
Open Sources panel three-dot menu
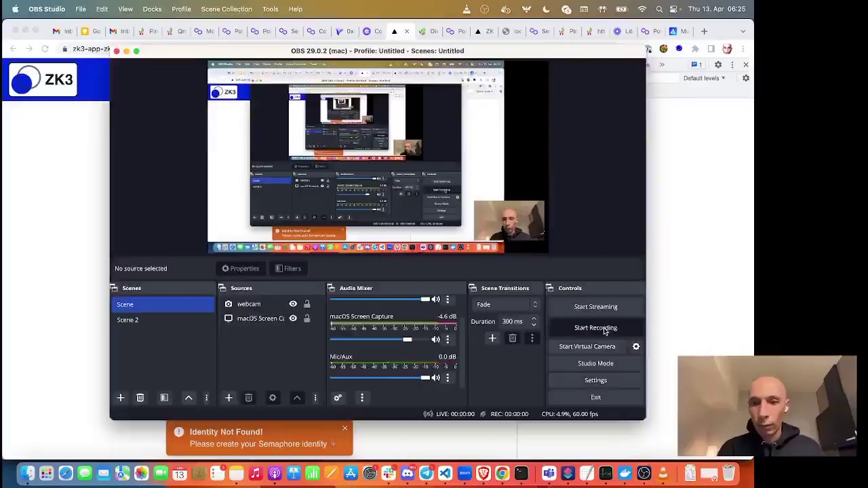coord(315,398)
